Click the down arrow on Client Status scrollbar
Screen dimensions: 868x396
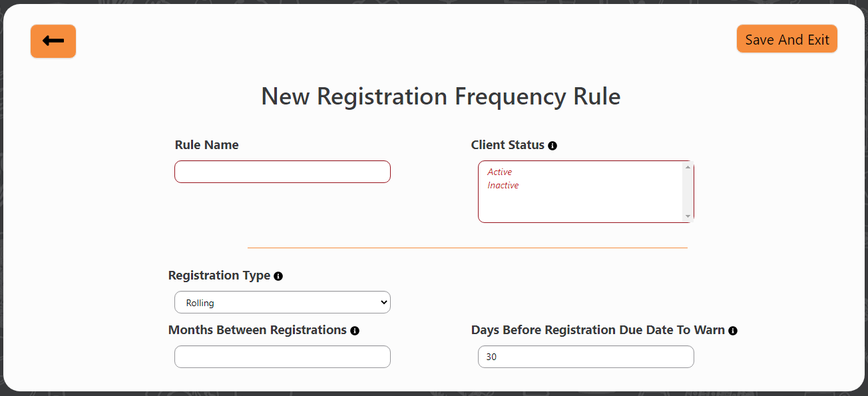coord(688,216)
